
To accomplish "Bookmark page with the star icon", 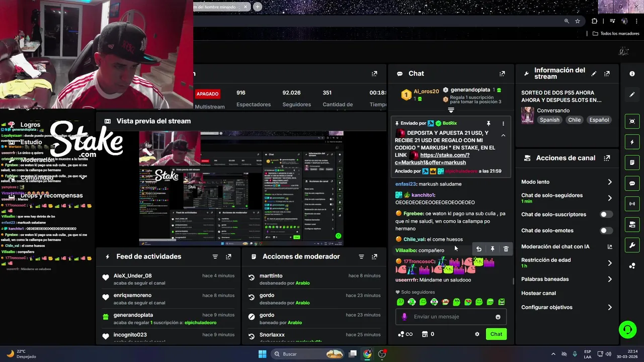I will point(578,21).
